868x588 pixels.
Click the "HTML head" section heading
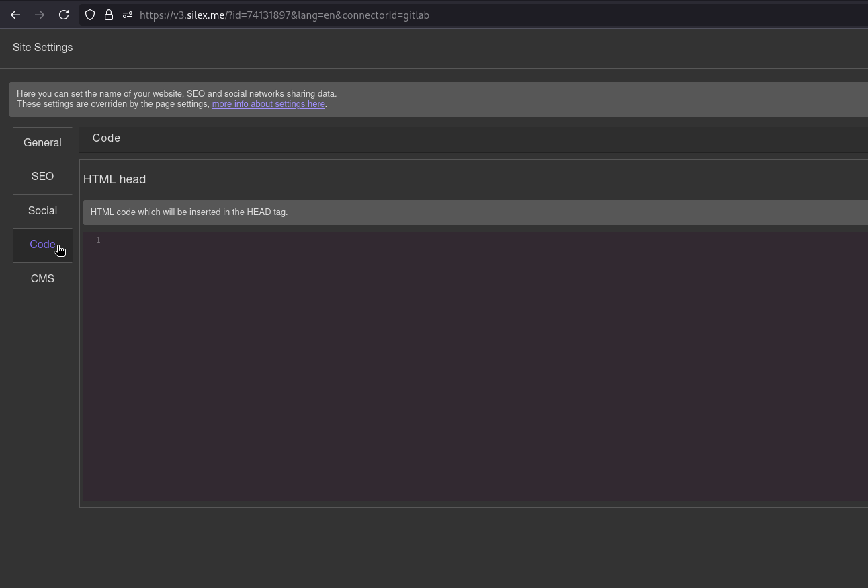pyautogui.click(x=114, y=179)
